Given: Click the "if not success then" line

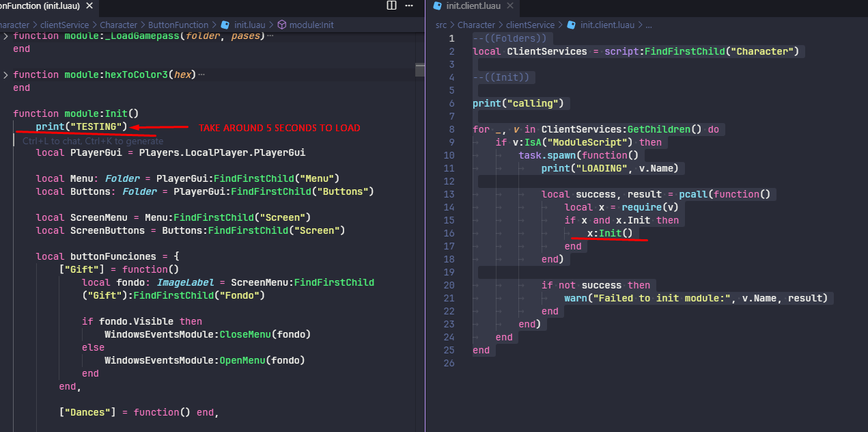Looking at the screenshot, I should (596, 285).
